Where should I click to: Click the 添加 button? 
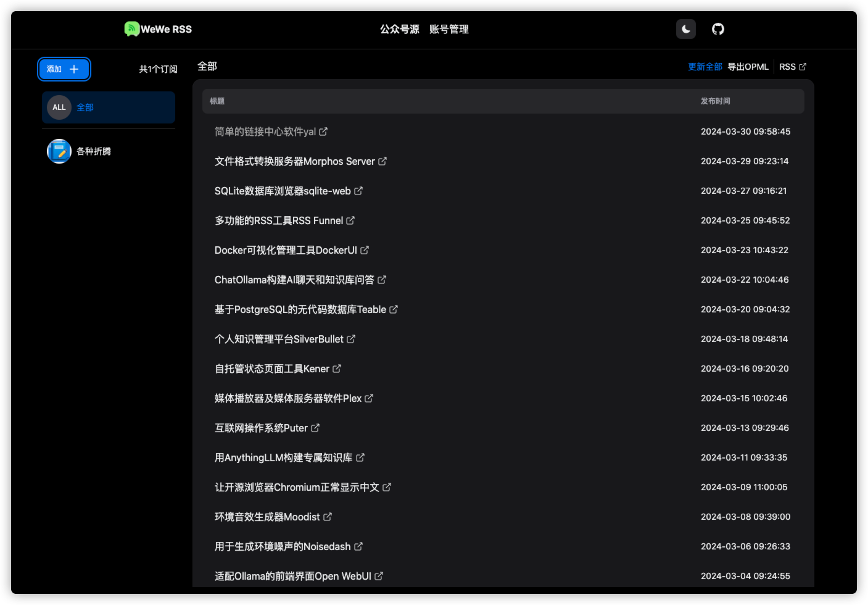pos(64,69)
